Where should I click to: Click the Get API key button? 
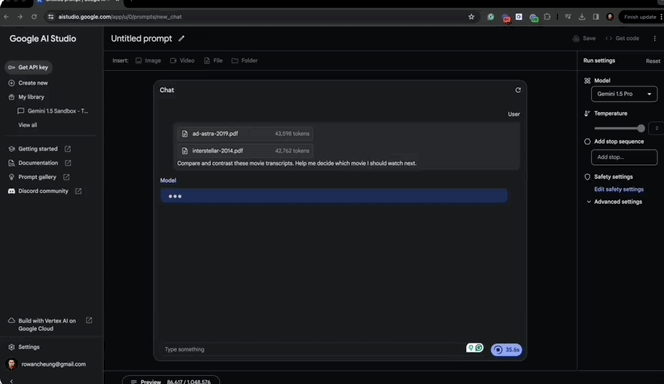[x=28, y=67]
